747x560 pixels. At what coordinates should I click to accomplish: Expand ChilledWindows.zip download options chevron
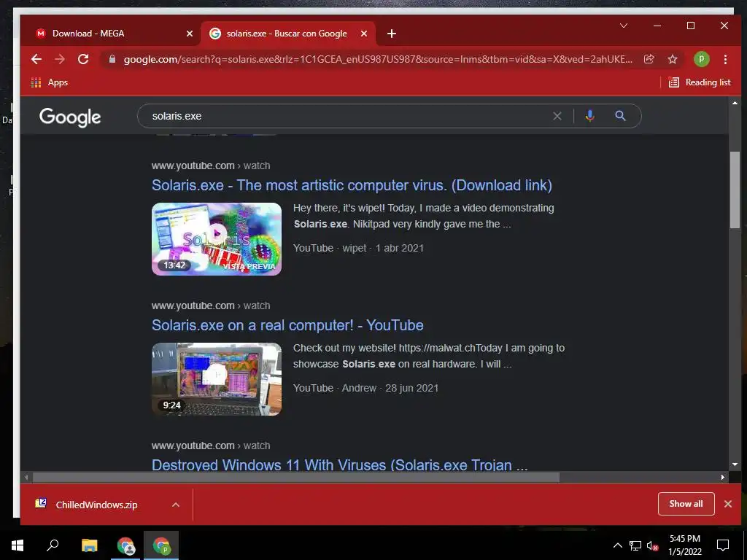click(x=175, y=505)
